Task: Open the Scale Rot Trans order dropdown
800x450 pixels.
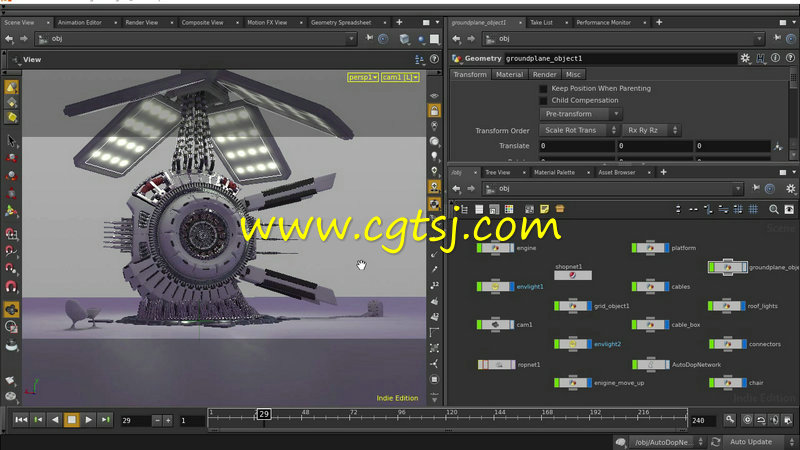Action: click(x=579, y=130)
